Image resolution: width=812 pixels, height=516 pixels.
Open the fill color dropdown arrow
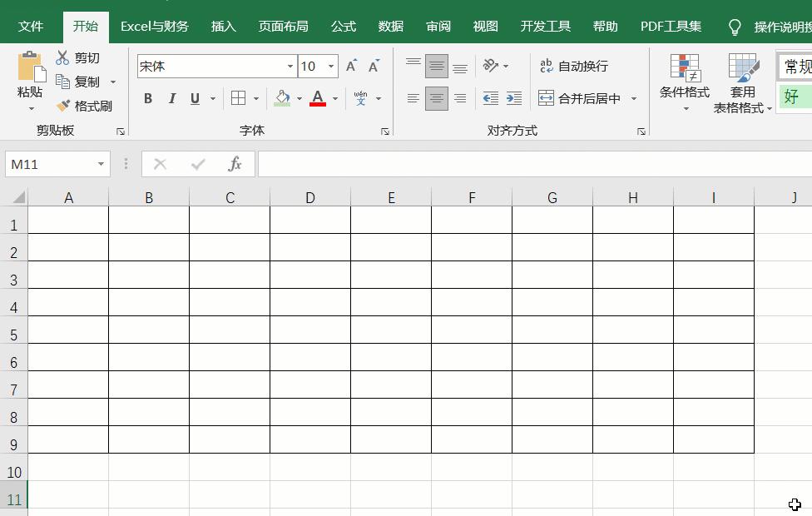point(298,98)
